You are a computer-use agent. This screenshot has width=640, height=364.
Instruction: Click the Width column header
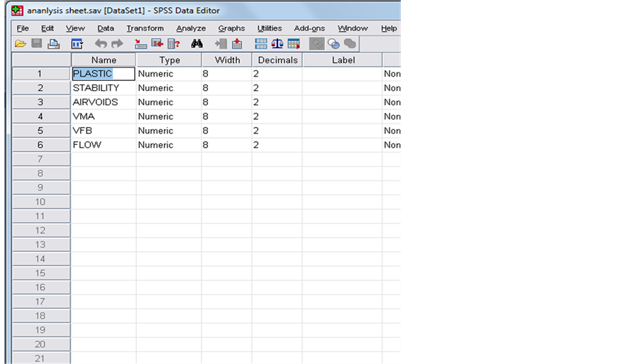point(227,60)
